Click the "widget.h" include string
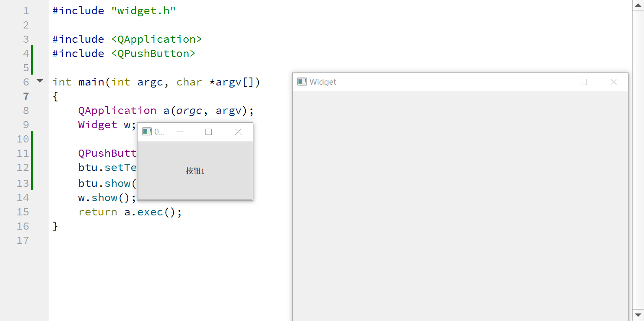The height and width of the screenshot is (321, 644). tap(143, 10)
